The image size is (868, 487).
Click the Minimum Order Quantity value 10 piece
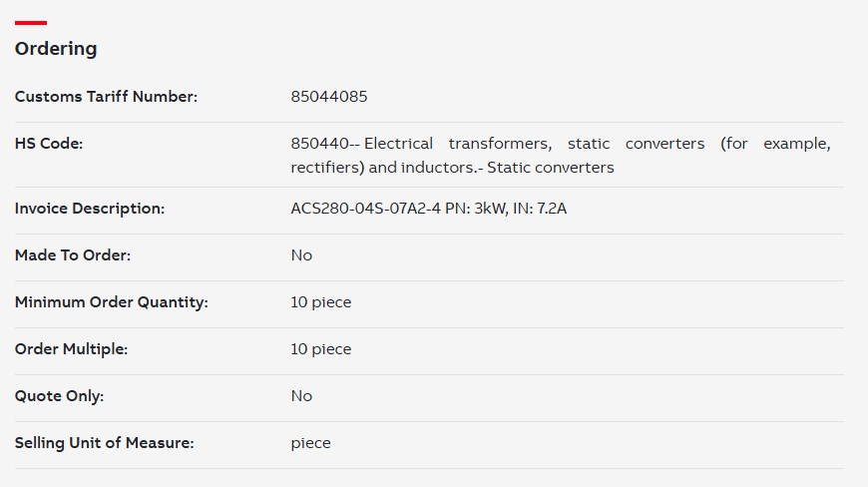(321, 302)
